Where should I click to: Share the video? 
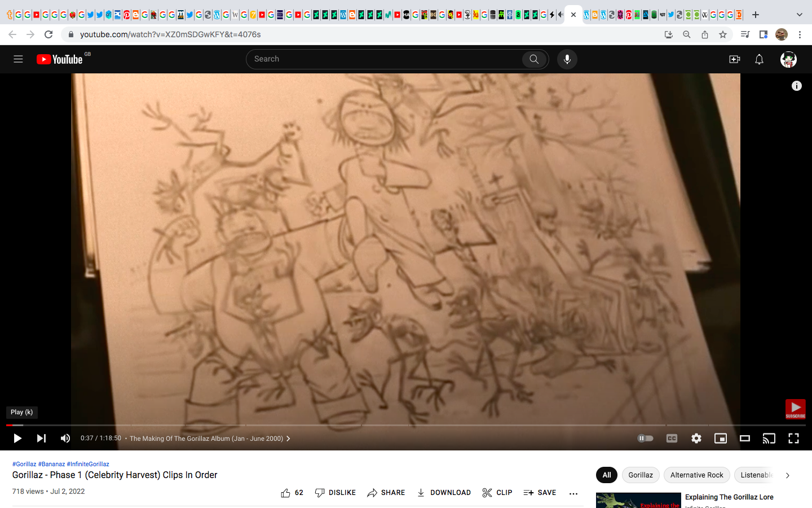(x=386, y=493)
